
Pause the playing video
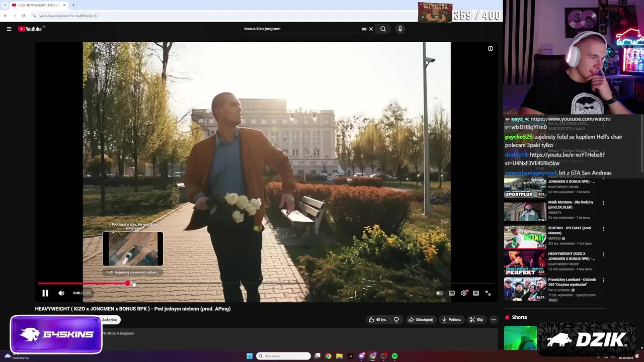click(x=45, y=293)
